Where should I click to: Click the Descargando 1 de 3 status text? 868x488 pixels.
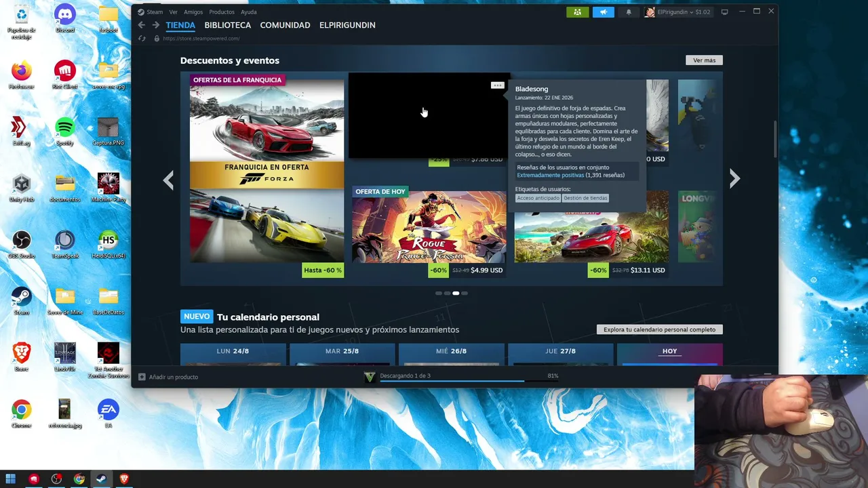pos(405,375)
